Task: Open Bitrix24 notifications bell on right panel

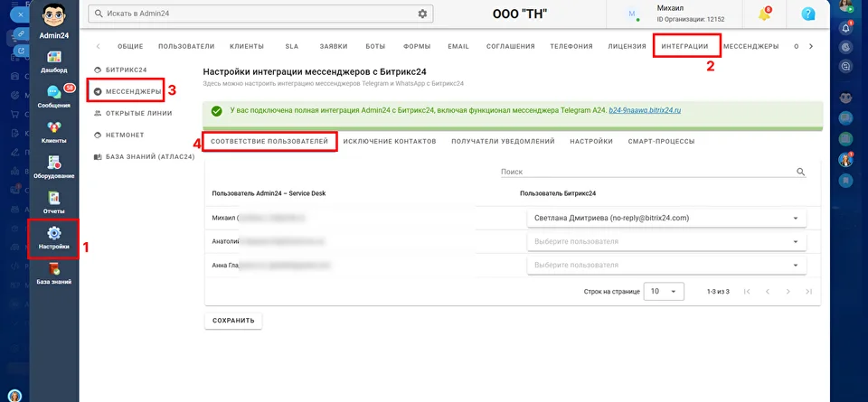Action: tap(845, 28)
